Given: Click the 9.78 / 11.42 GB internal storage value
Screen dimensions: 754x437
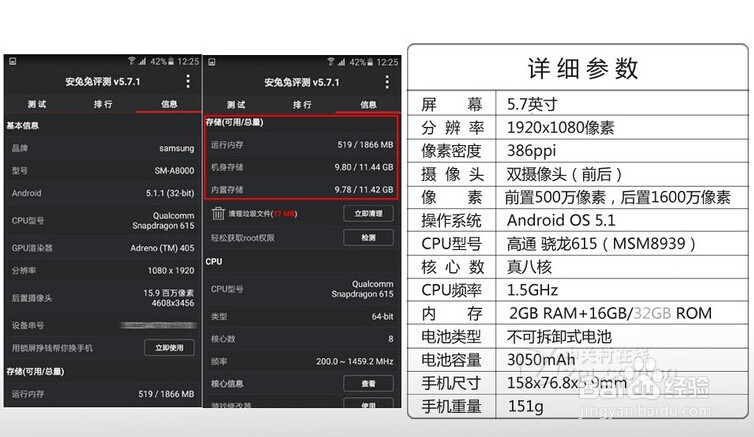Looking at the screenshot, I should point(364,190).
